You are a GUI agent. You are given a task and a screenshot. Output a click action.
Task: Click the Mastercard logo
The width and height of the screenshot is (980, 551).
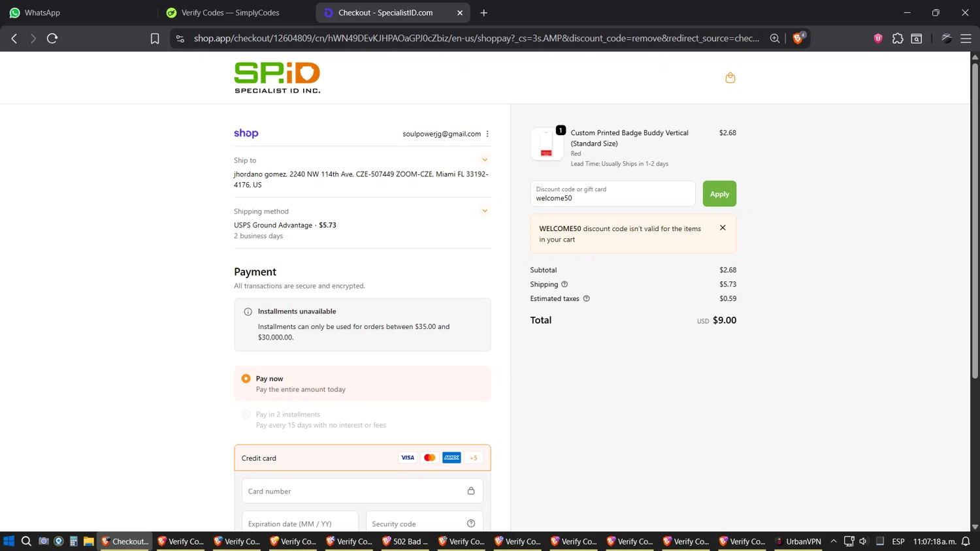point(429,458)
